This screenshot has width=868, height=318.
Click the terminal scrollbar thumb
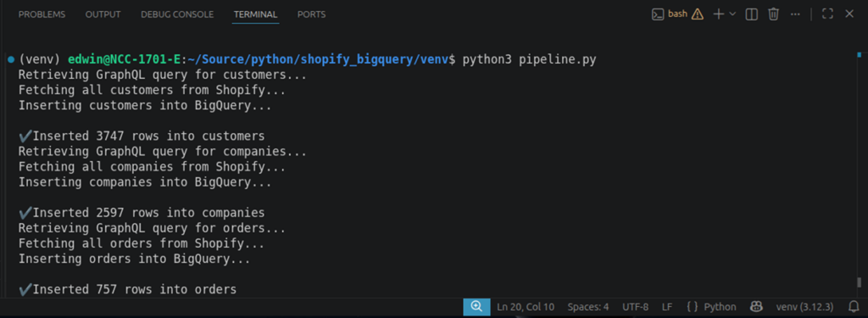859,282
